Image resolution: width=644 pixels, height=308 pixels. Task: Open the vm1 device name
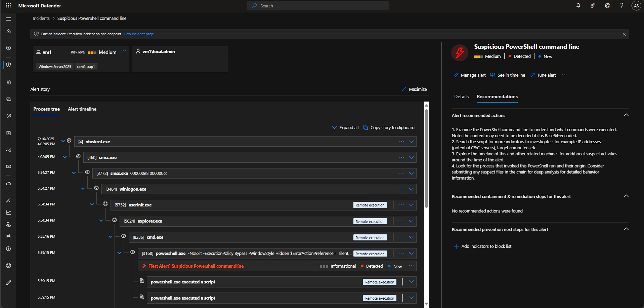[x=47, y=52]
